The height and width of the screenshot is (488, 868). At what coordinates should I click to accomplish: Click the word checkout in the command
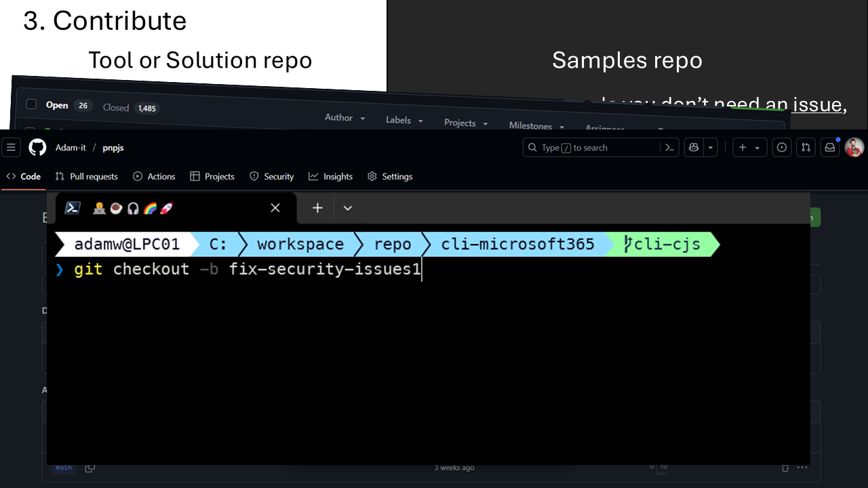(x=151, y=269)
